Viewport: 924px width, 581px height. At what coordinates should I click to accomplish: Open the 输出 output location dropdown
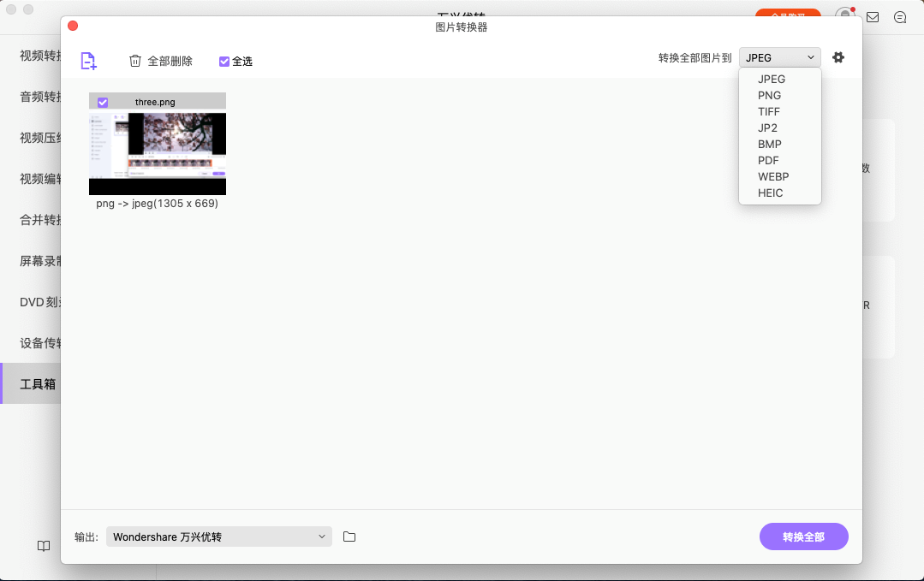click(x=218, y=537)
